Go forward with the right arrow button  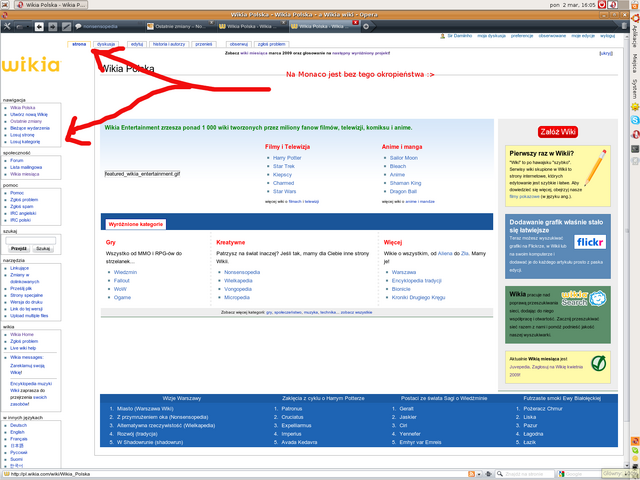point(53,27)
